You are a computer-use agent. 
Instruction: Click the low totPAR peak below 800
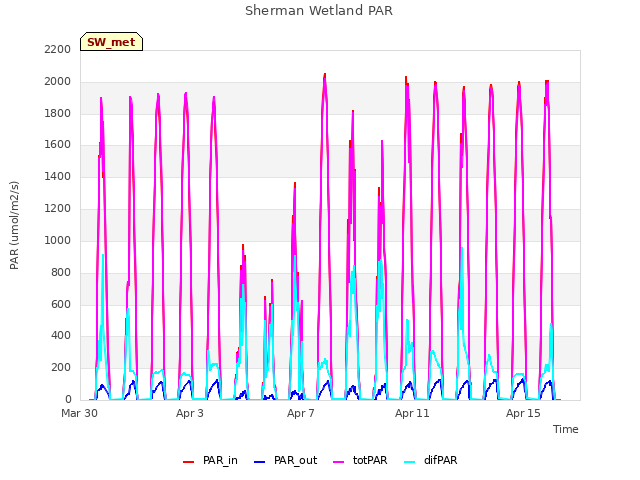pyautogui.click(x=272, y=282)
